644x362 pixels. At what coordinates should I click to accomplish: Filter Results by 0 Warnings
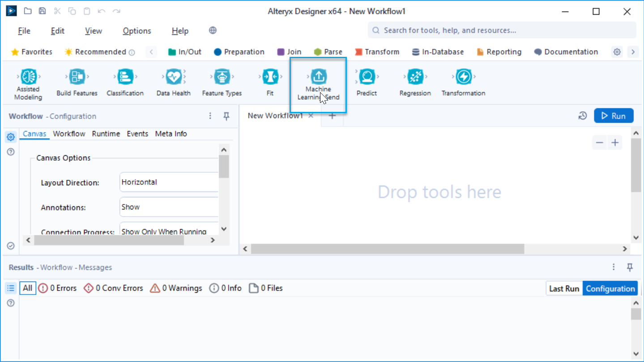click(x=175, y=288)
